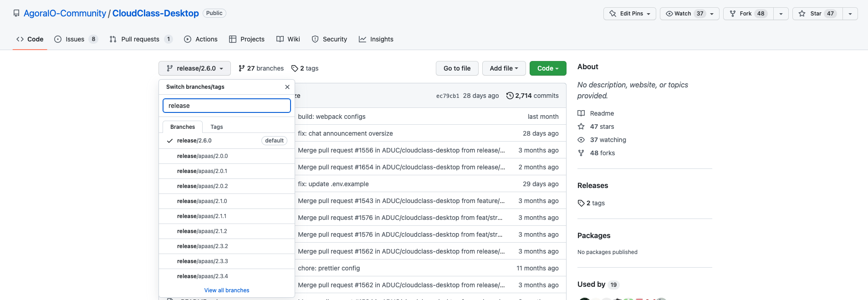Click the commit history clock icon
Image resolution: width=868 pixels, height=300 pixels.
click(x=510, y=96)
